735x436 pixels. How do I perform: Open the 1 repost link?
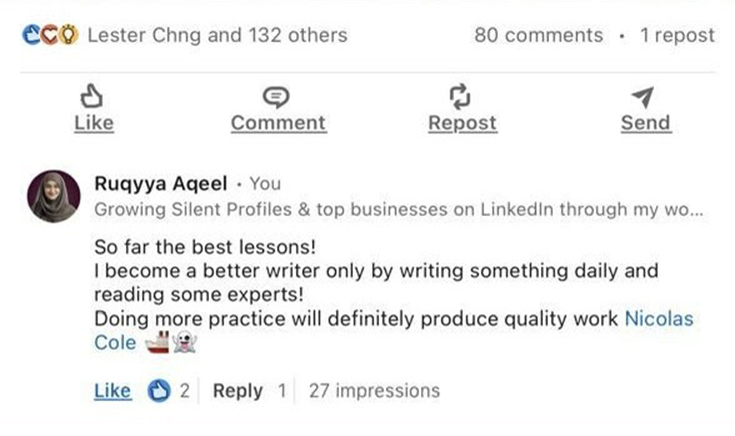(x=677, y=35)
